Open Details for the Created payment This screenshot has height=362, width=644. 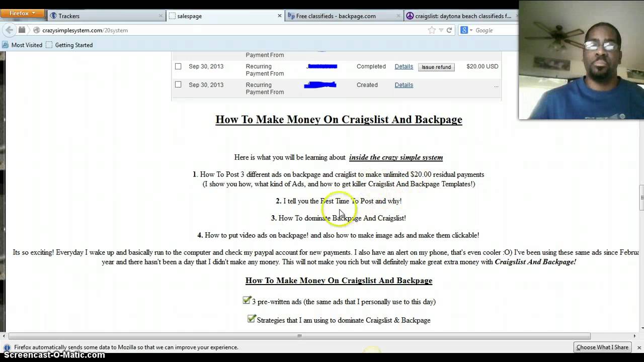pyautogui.click(x=404, y=85)
